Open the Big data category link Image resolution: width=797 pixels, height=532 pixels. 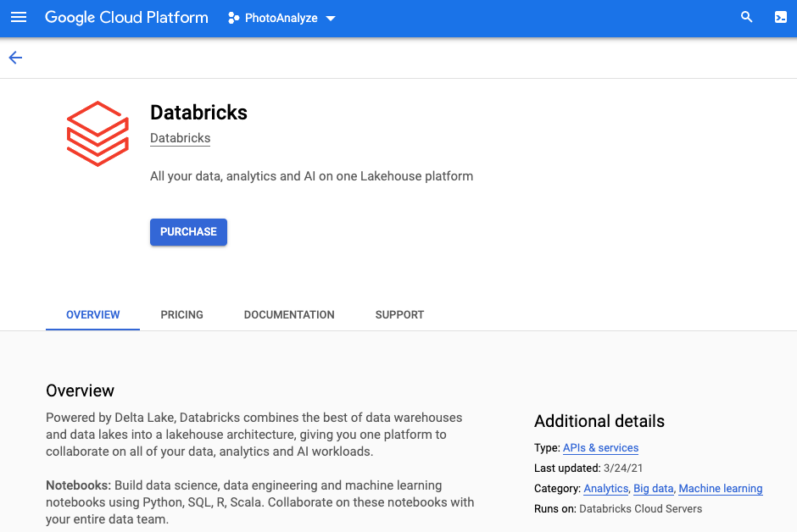pyautogui.click(x=653, y=488)
